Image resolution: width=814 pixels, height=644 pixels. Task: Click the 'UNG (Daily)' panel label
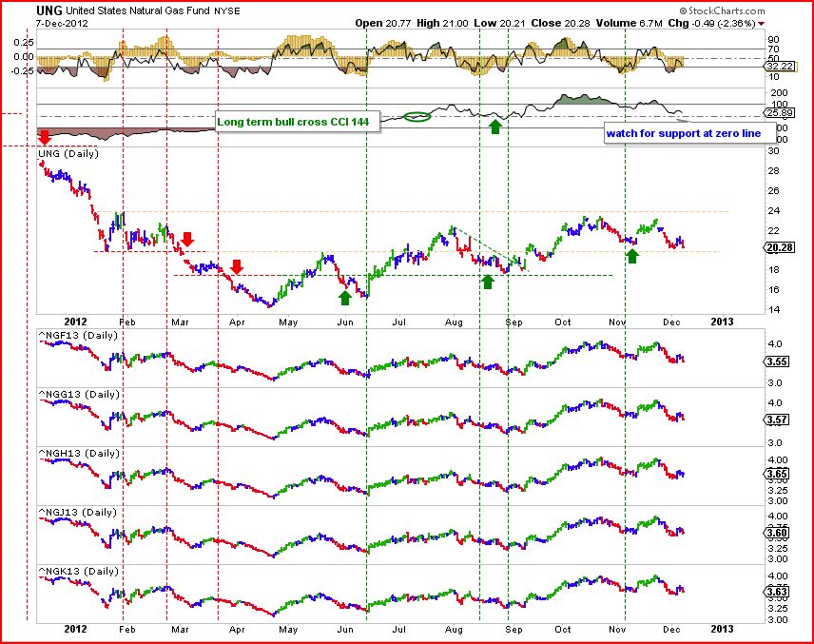pyautogui.click(x=68, y=154)
